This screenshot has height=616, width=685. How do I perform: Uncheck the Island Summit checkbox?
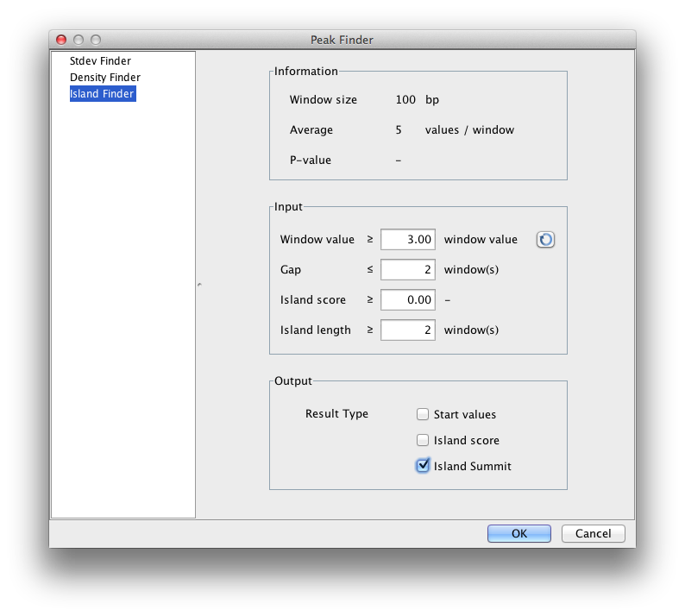(423, 466)
